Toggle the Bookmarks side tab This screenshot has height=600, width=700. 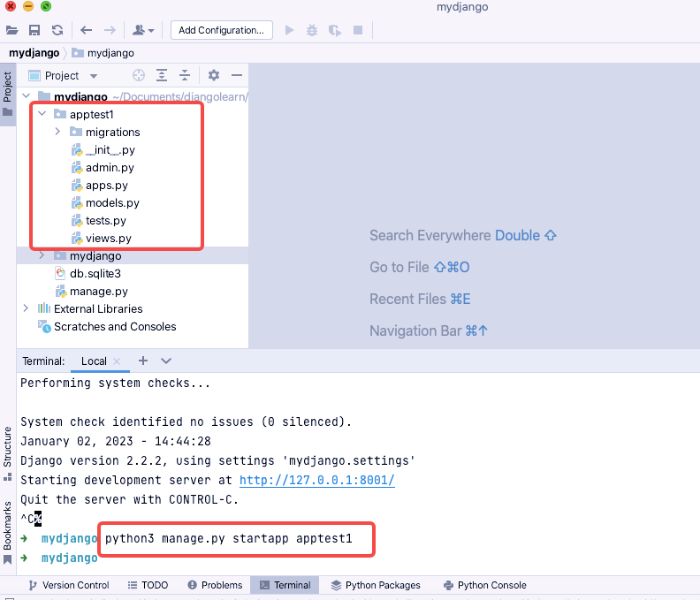click(8, 533)
